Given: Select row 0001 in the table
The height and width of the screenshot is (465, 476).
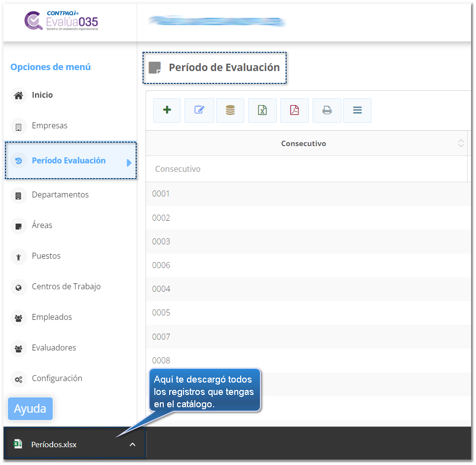Looking at the screenshot, I should coord(308,194).
